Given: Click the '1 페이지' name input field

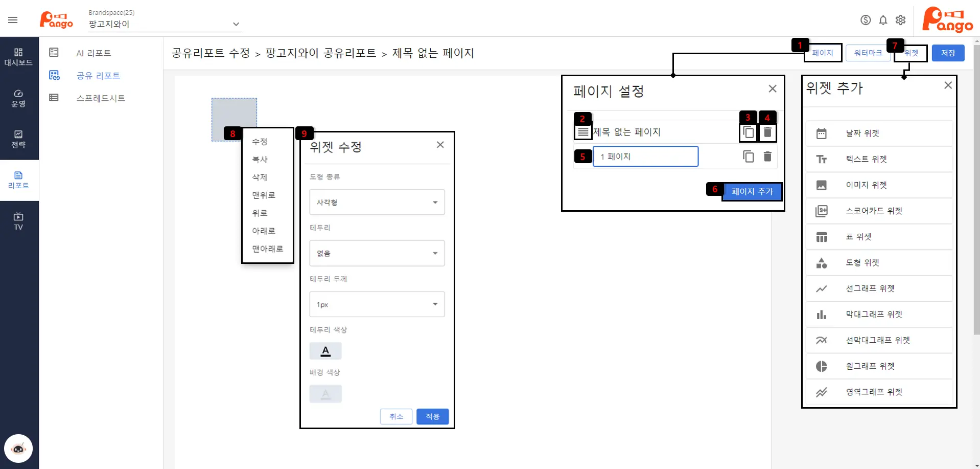Looking at the screenshot, I should [645, 157].
